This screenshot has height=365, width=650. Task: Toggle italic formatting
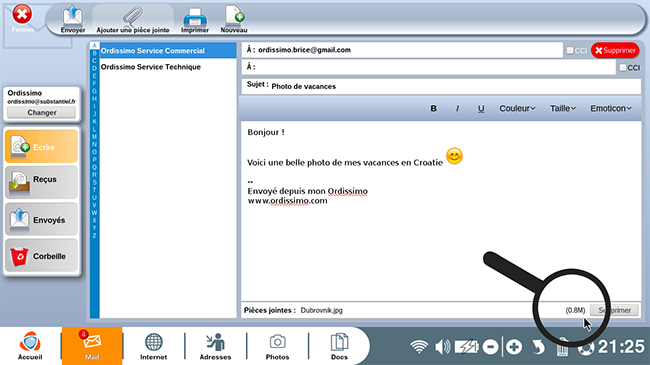[457, 108]
